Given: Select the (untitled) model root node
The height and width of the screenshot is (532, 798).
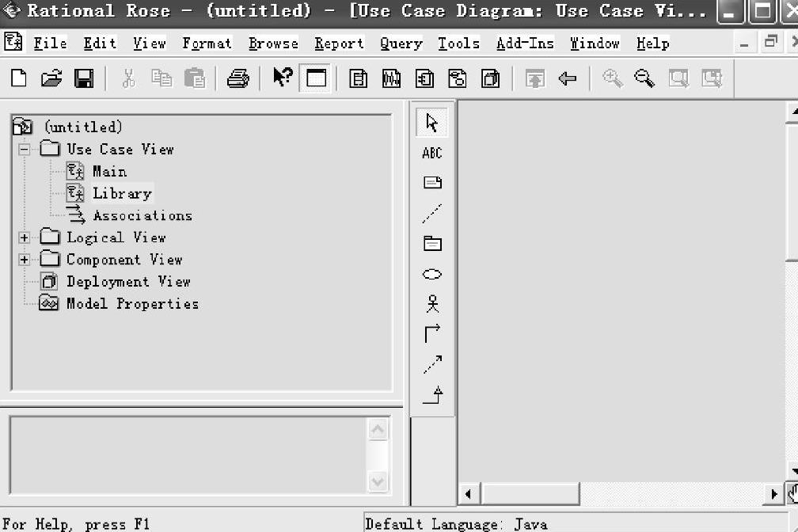Looking at the screenshot, I should (83, 126).
